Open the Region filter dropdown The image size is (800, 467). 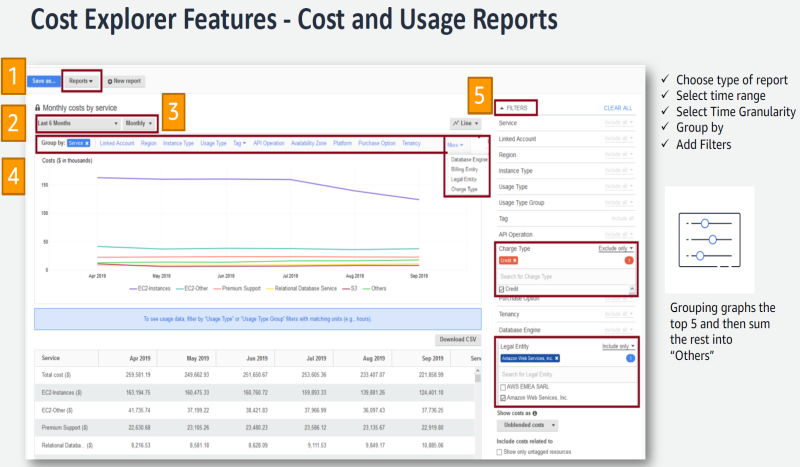pos(619,154)
